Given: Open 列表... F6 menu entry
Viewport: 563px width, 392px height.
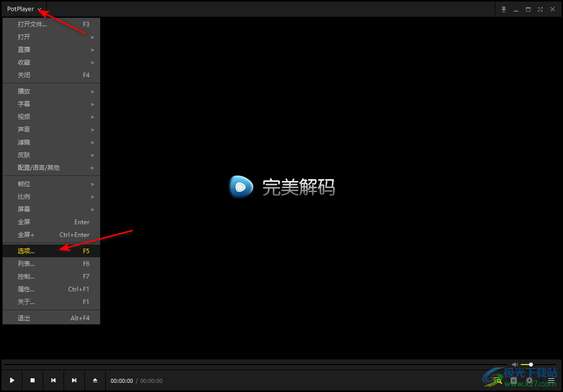Looking at the screenshot, I should [x=51, y=264].
